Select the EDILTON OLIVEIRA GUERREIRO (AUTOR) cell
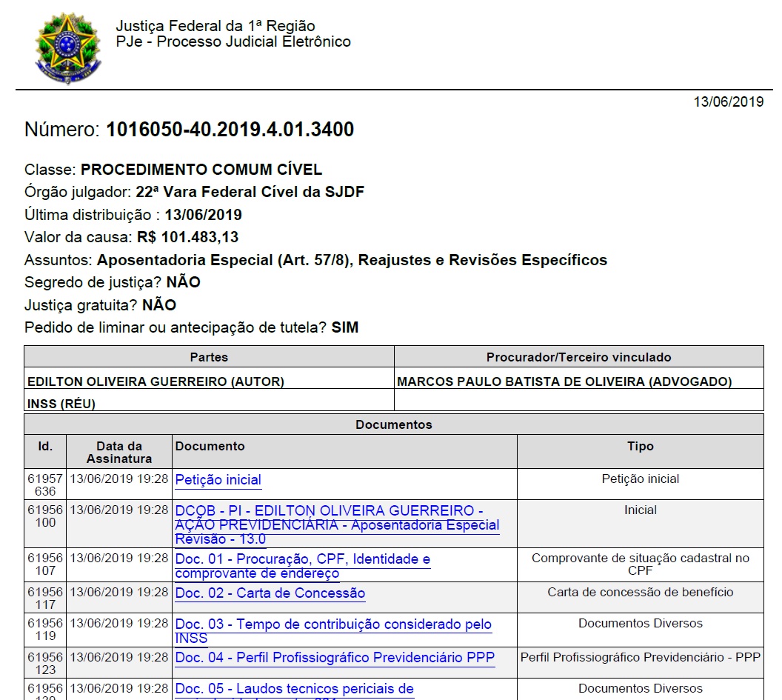 click(x=156, y=381)
